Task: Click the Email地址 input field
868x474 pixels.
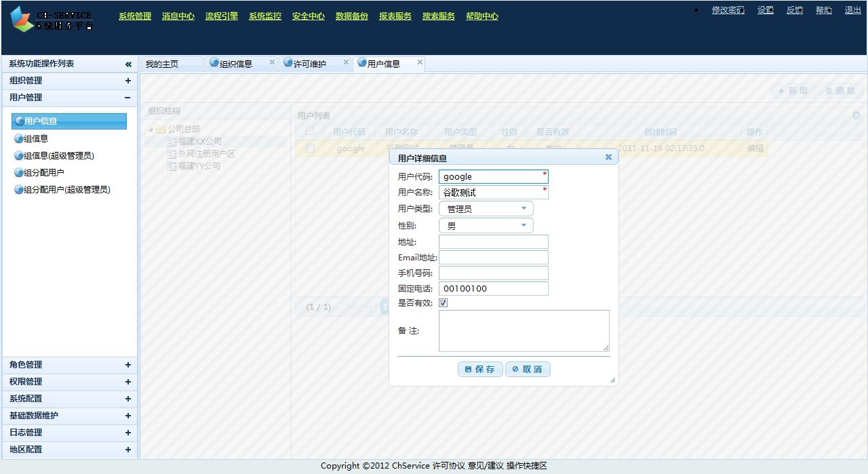Action: click(493, 257)
